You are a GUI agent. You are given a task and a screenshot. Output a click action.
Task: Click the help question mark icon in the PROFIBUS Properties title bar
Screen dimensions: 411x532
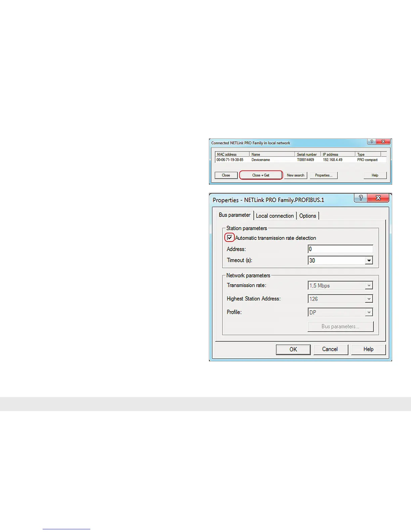pyautogui.click(x=361, y=198)
